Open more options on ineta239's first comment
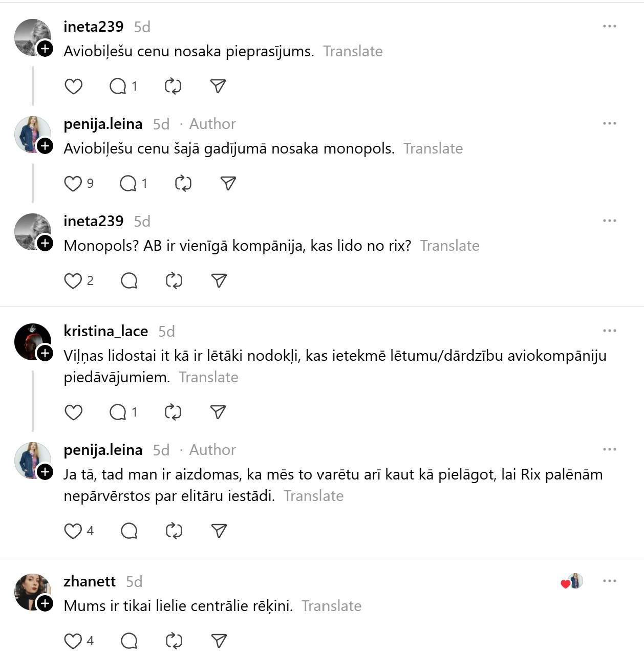Screen dimensions: 644x654 pos(609,27)
